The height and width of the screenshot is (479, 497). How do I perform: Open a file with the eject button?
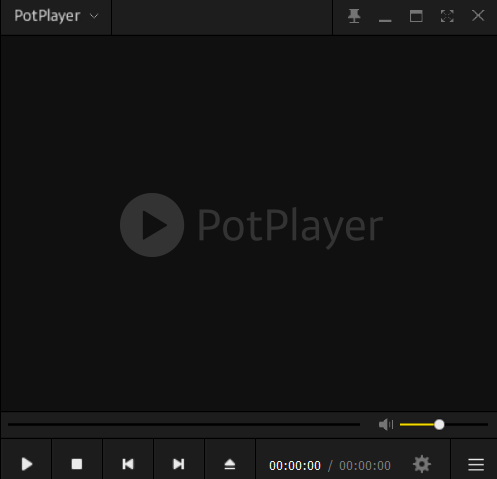coord(230,464)
